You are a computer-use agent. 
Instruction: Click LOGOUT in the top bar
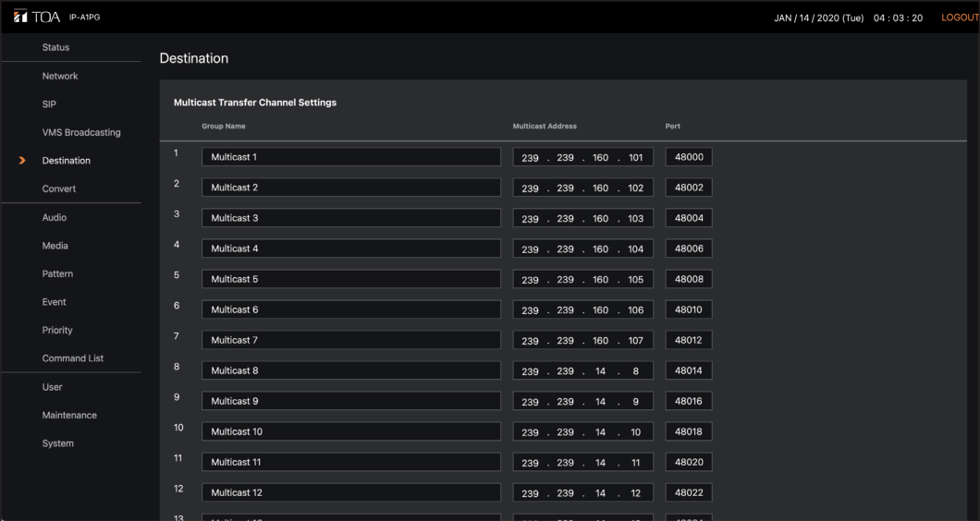(x=959, y=18)
